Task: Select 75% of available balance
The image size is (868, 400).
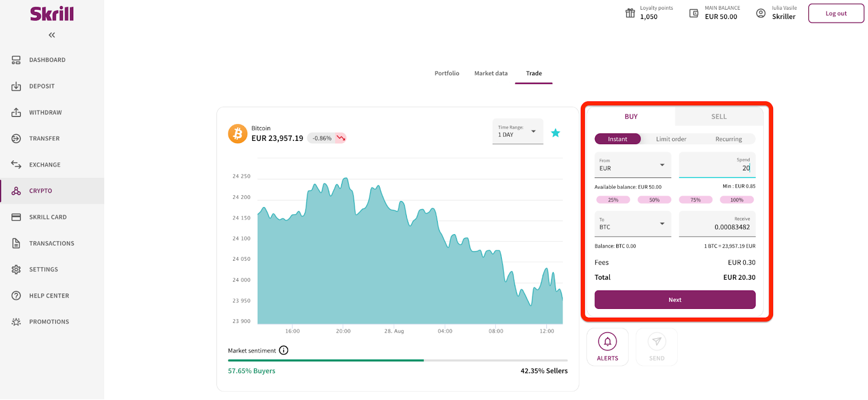Action: click(x=695, y=200)
